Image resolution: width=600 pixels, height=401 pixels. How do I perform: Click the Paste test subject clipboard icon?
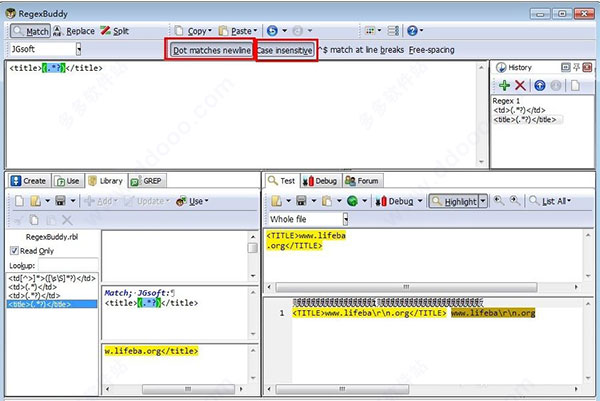(326, 201)
